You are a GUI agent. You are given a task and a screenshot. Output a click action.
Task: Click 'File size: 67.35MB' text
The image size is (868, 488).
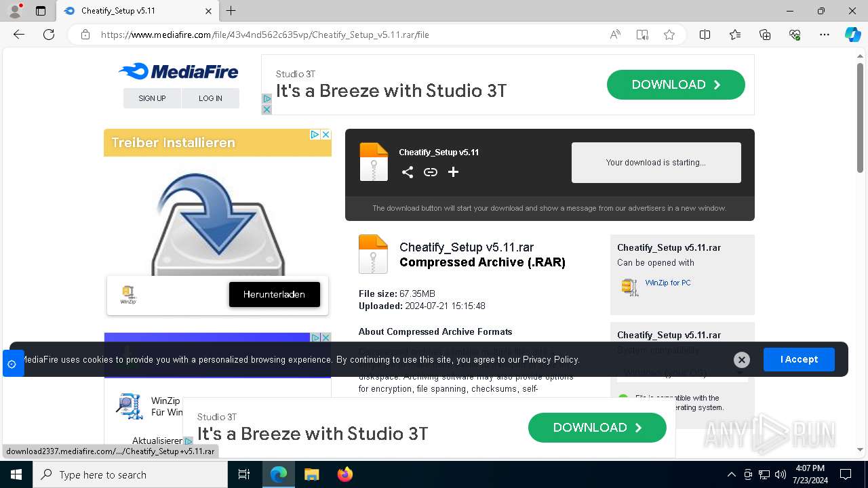(397, 293)
